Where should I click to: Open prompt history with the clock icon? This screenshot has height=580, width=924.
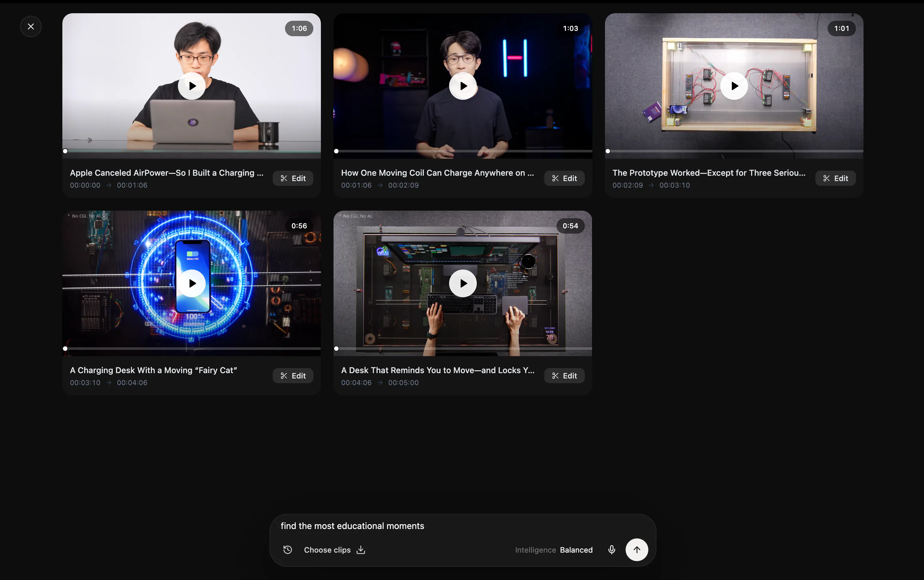[x=288, y=550]
